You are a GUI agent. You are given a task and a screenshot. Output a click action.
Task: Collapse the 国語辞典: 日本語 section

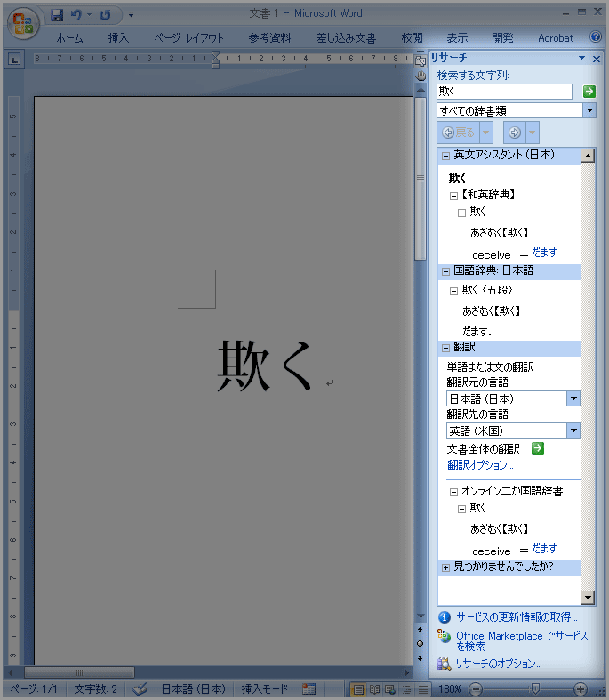tap(445, 271)
